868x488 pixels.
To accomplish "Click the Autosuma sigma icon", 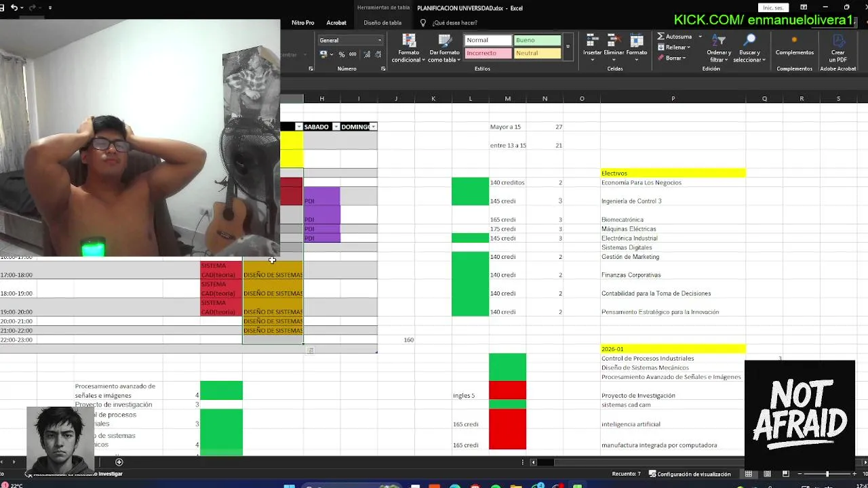I will click(661, 37).
